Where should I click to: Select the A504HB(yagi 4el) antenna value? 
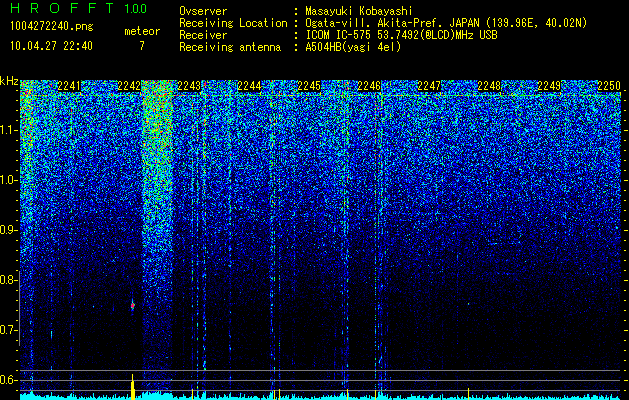353,47
